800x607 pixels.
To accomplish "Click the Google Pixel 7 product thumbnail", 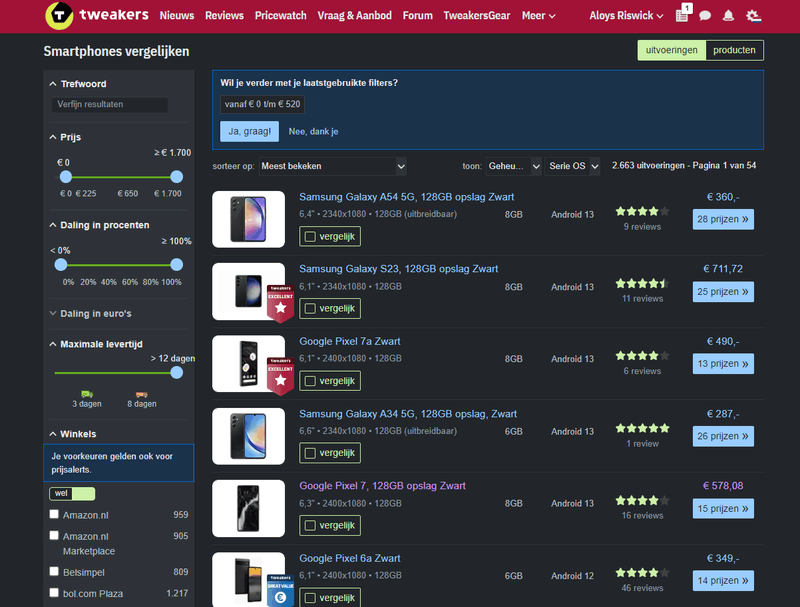I will (248, 509).
